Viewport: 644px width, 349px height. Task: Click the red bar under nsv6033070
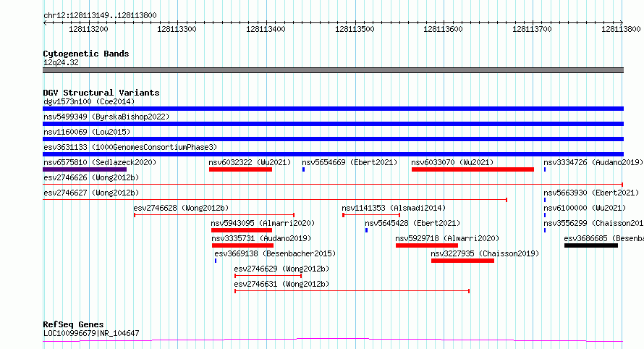[x=473, y=169]
